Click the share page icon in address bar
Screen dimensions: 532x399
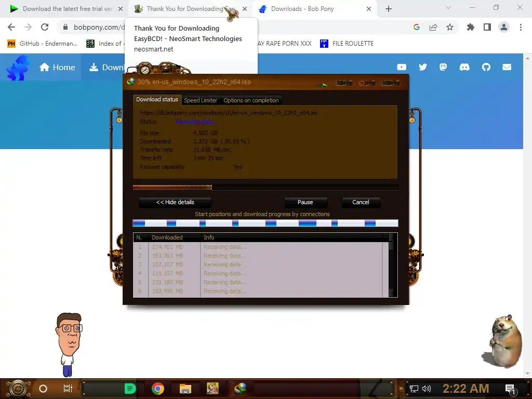click(433, 27)
